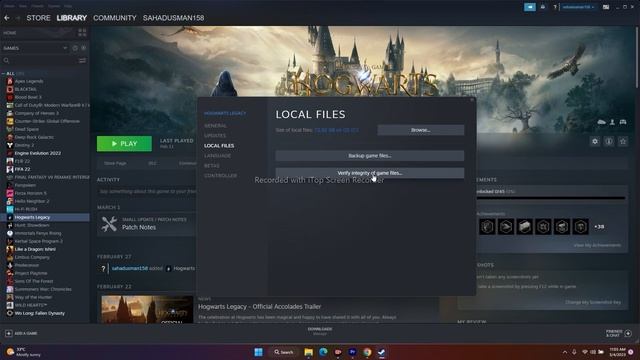Open the account name dropdown in title bar
The height and width of the screenshot is (360, 640).
tap(578, 7)
